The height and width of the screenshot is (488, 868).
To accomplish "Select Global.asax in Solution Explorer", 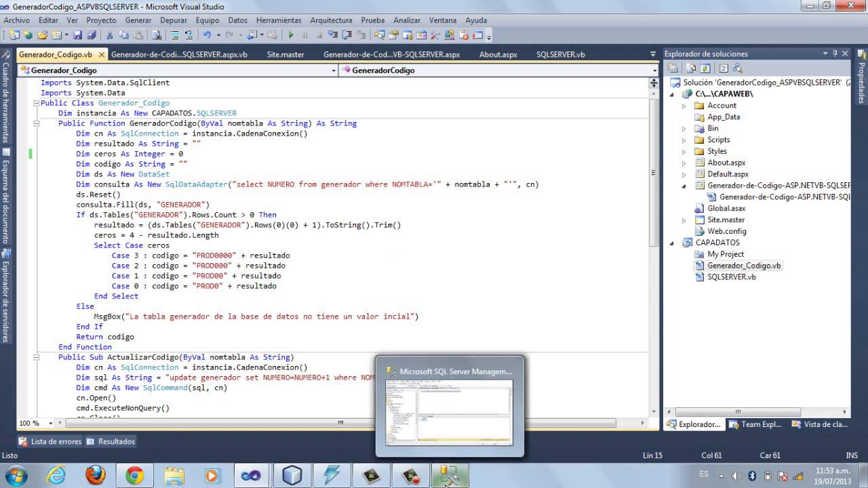I will 726,209.
